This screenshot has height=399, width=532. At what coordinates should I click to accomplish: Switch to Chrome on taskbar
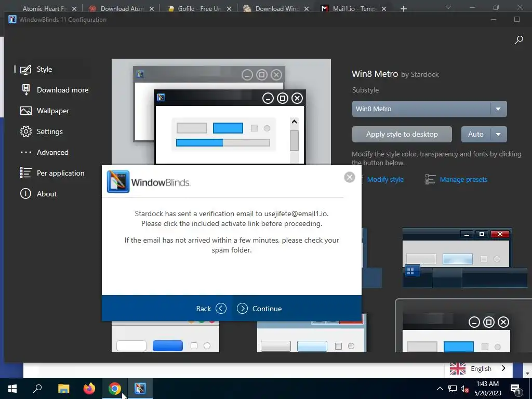115,389
